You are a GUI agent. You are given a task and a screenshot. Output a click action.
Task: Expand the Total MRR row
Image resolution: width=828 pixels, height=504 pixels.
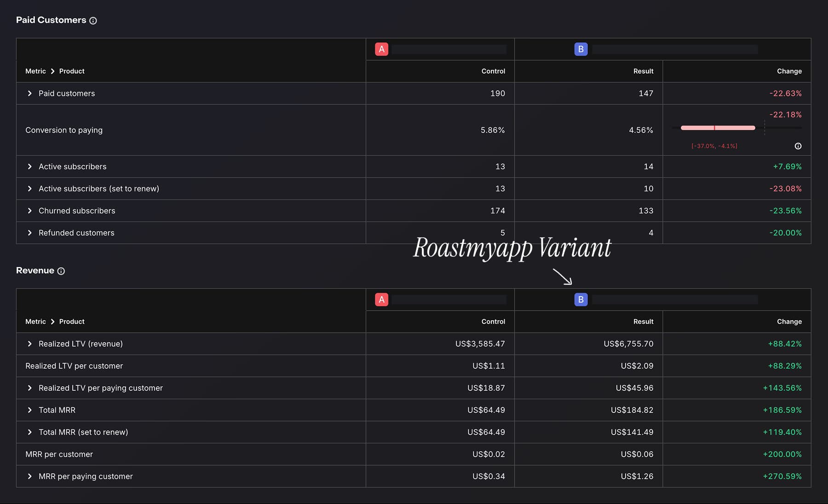pyautogui.click(x=30, y=410)
